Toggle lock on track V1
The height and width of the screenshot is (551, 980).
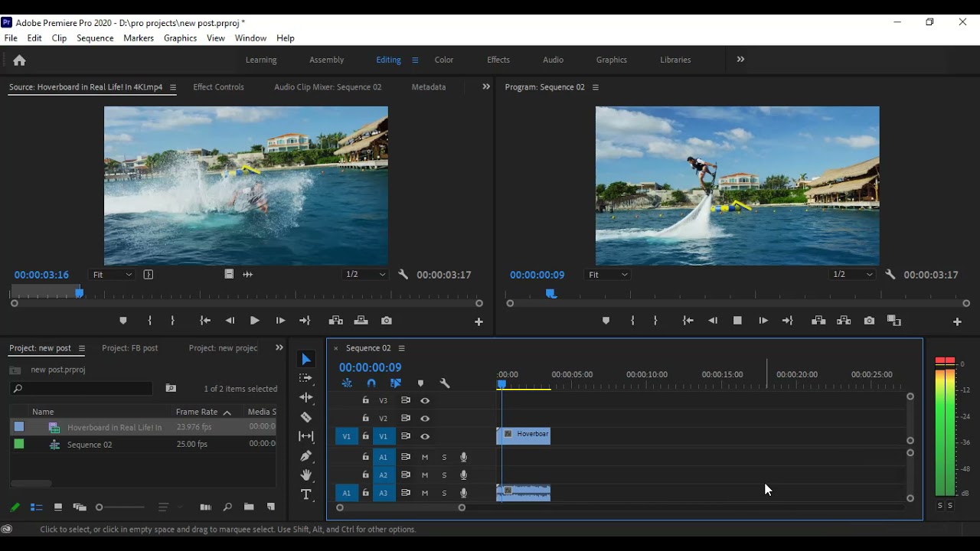pyautogui.click(x=366, y=436)
